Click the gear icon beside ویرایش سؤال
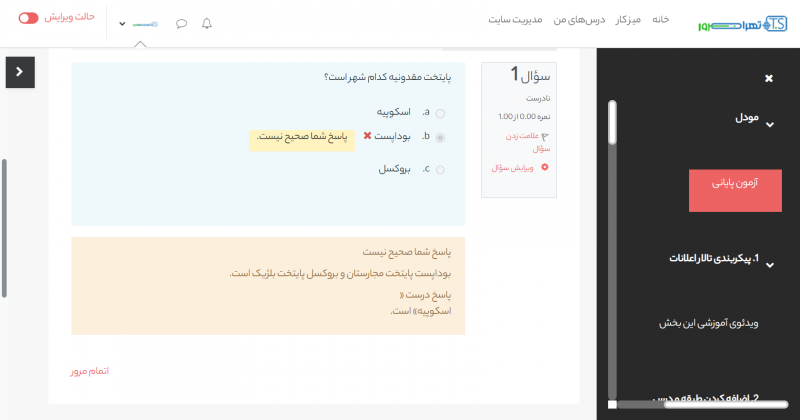This screenshot has width=800, height=420. (545, 167)
